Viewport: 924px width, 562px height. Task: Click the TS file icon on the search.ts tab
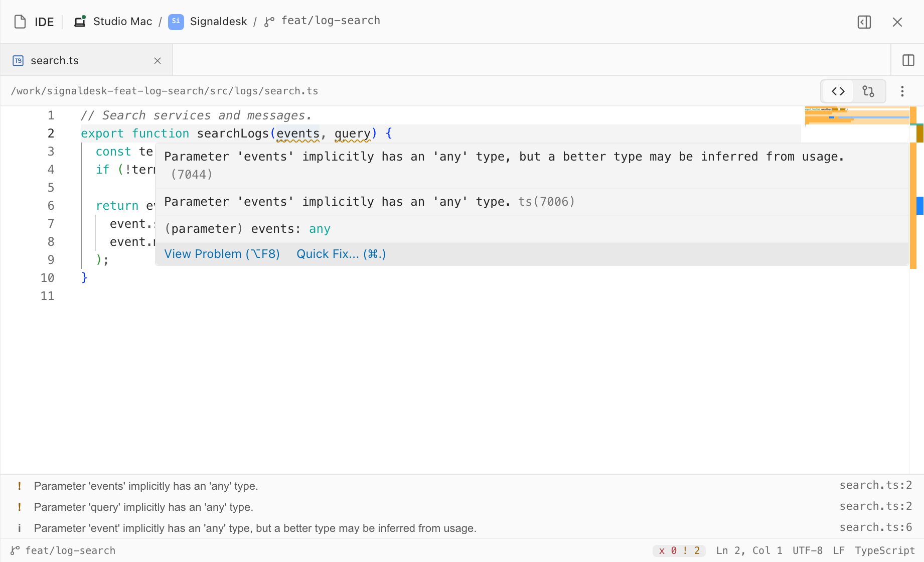point(18,61)
